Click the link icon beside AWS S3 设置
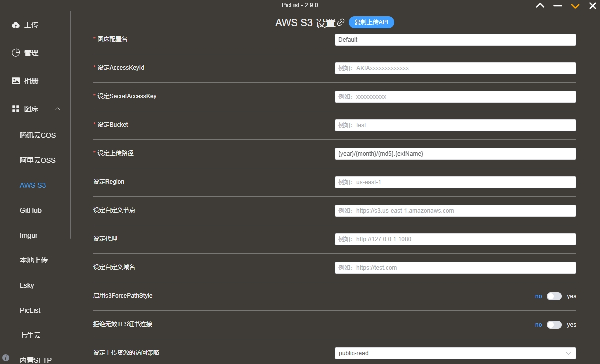The width and height of the screenshot is (600, 364). pyautogui.click(x=341, y=22)
